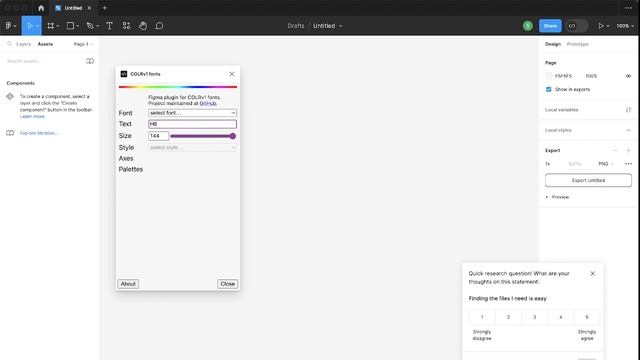Click the search icon in left panel

(x=9, y=44)
